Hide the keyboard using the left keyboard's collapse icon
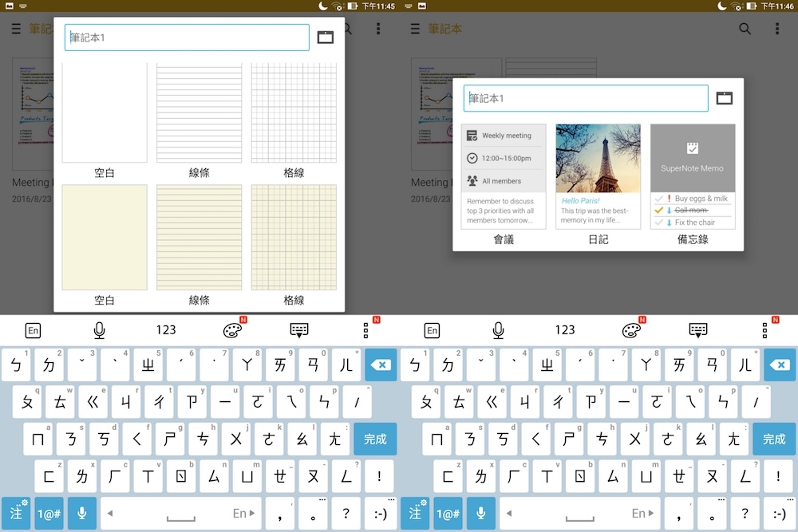Screen dimensions: 798x532 point(299,330)
